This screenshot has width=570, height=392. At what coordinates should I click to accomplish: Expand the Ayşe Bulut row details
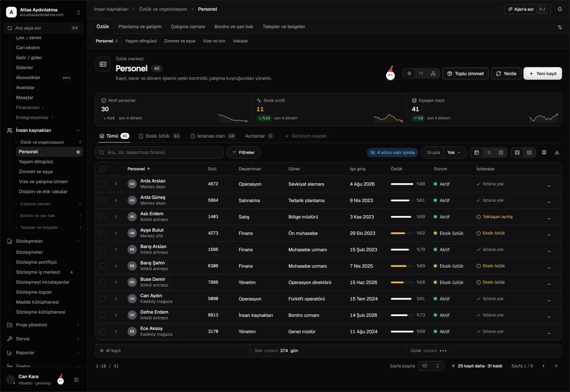[116, 233]
